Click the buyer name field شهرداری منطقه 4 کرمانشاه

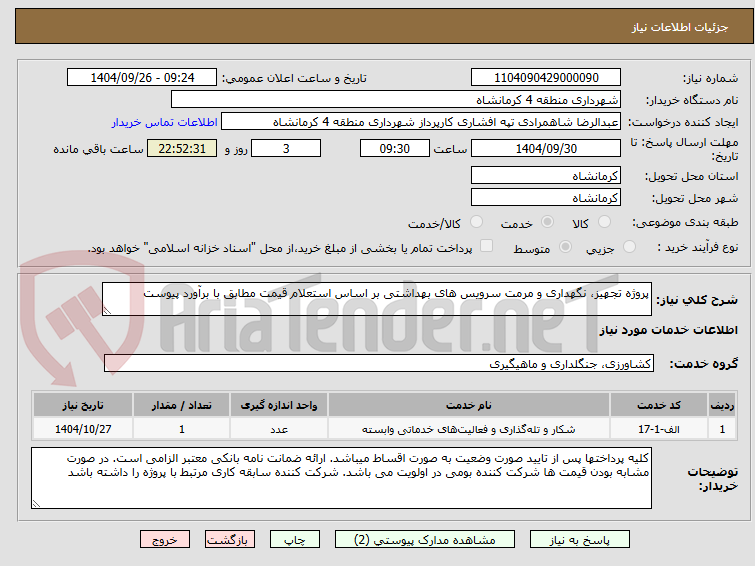(x=396, y=100)
